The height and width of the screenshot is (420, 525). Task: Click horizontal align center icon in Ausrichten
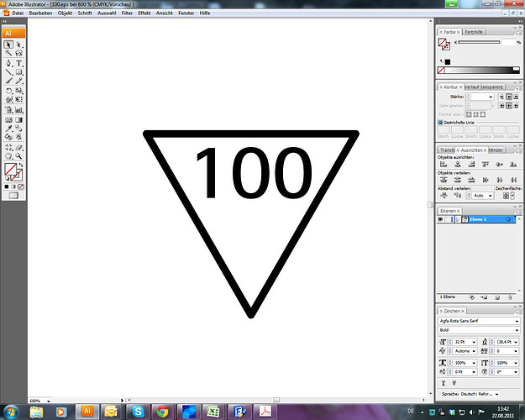[x=458, y=164]
